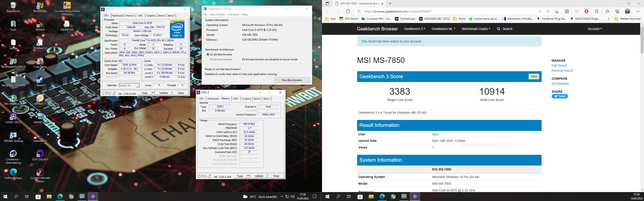Click the Run Benchmarks button
Screen dimensions: 644x201
(x=292, y=80)
